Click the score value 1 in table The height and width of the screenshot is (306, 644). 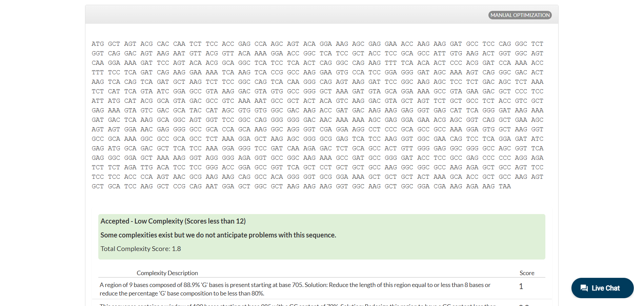521,287
